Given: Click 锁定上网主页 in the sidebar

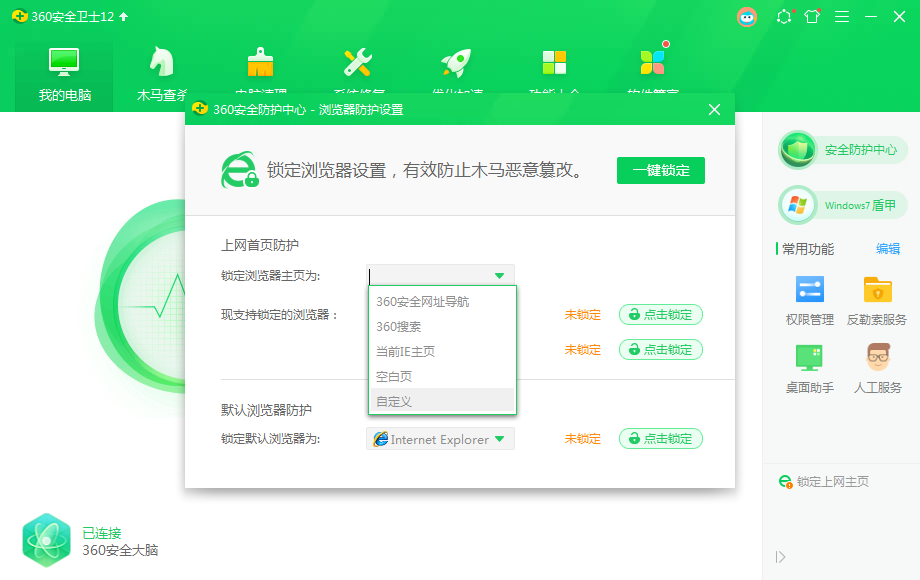Looking at the screenshot, I should tap(823, 481).
